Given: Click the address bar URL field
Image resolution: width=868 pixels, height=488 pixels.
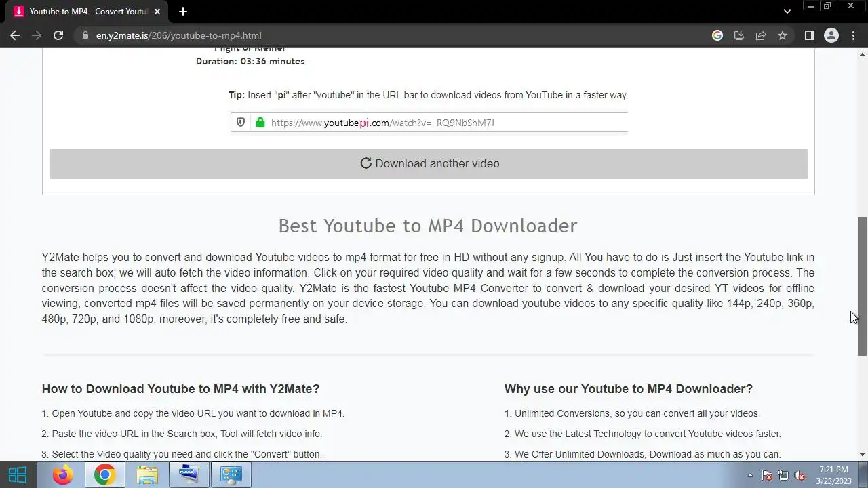Looking at the screenshot, I should (x=393, y=35).
